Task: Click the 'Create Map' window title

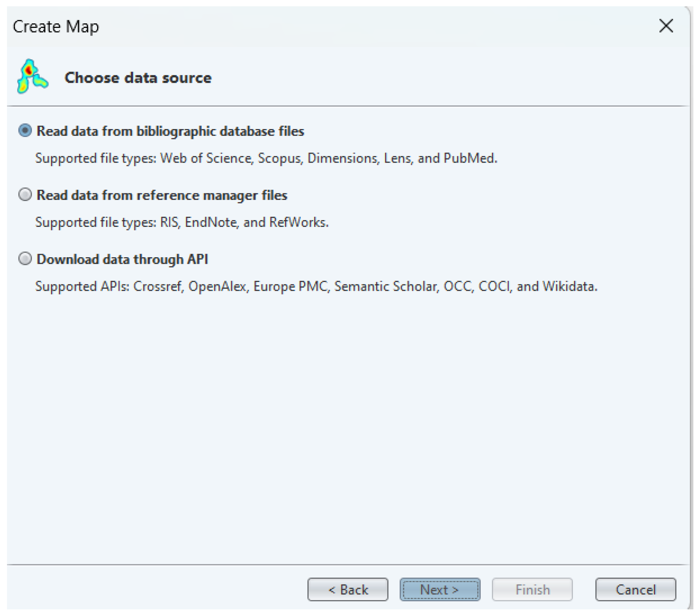Action: point(56,27)
